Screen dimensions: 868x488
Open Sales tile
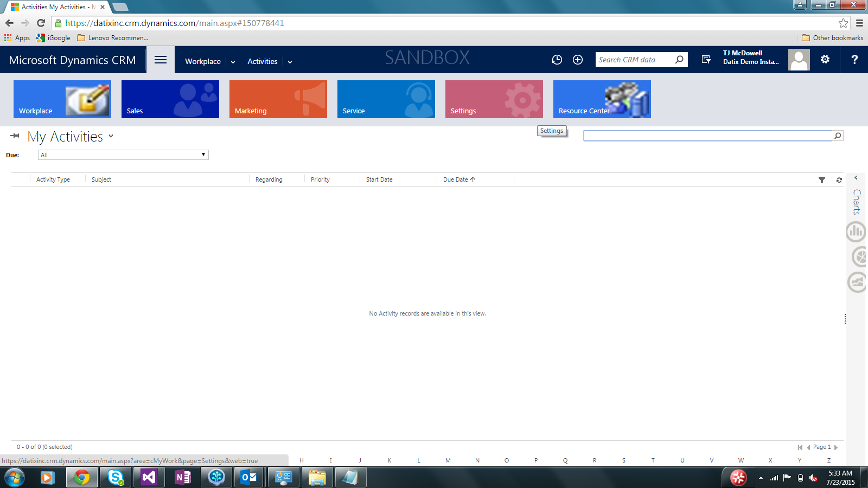(170, 99)
